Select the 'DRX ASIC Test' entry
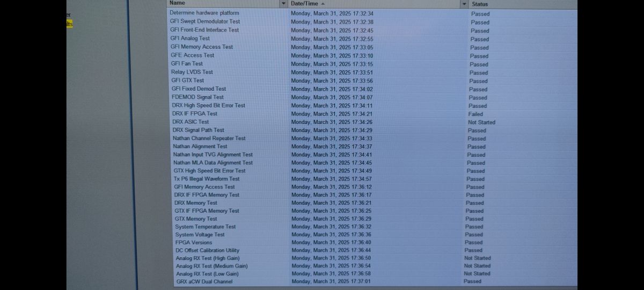 coord(191,122)
